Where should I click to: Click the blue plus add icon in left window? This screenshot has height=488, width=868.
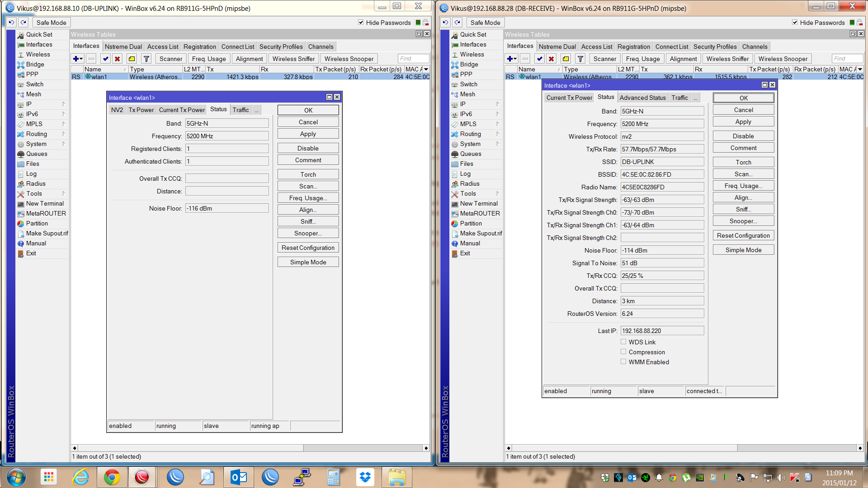pyautogui.click(x=76, y=59)
